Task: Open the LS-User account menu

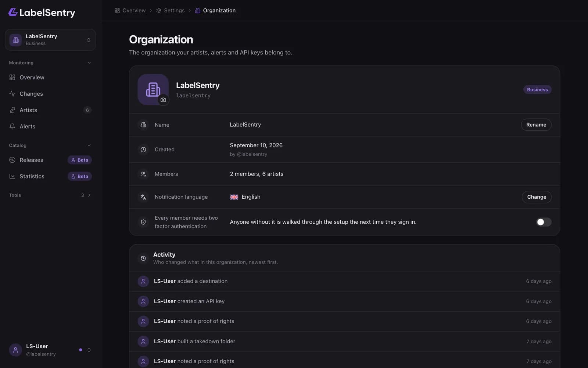Action: tap(50, 350)
